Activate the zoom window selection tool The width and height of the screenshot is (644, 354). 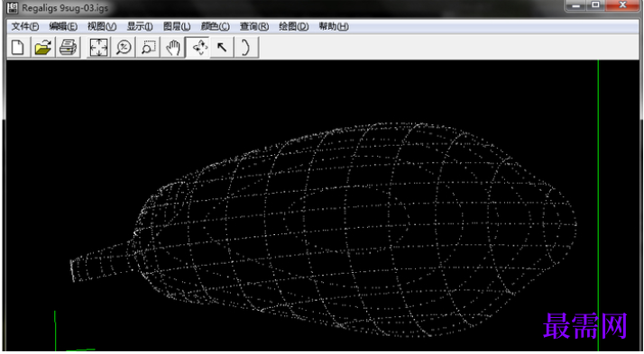[x=148, y=48]
